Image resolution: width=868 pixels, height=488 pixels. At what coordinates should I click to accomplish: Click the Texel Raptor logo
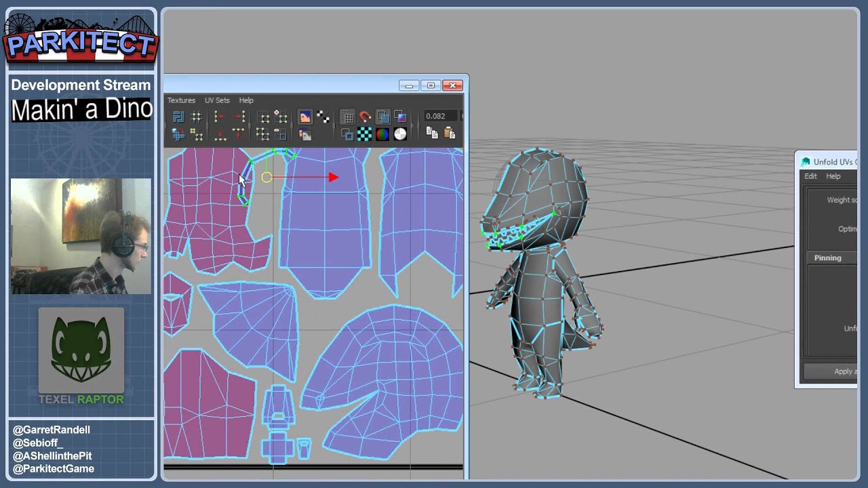point(81,356)
